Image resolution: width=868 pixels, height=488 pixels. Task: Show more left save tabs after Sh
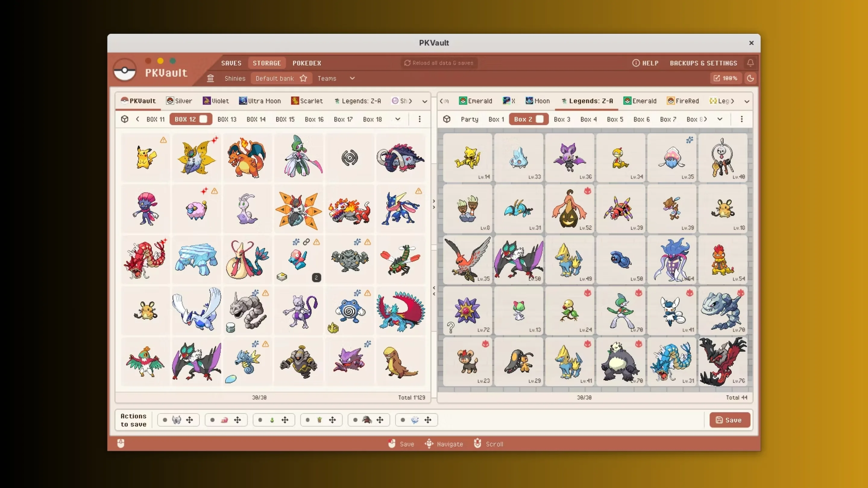tap(410, 101)
